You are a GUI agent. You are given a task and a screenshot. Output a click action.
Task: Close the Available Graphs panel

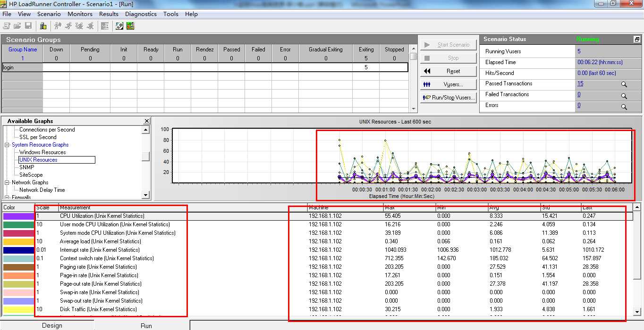146,121
